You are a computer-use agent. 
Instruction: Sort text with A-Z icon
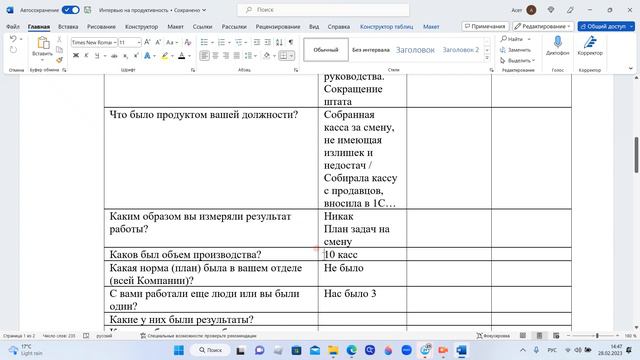click(x=279, y=42)
